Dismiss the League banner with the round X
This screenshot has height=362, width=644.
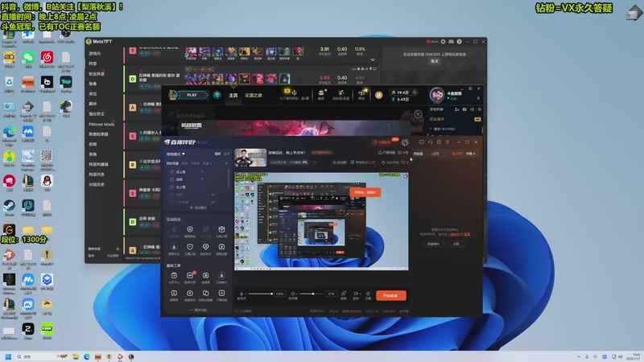(x=418, y=114)
